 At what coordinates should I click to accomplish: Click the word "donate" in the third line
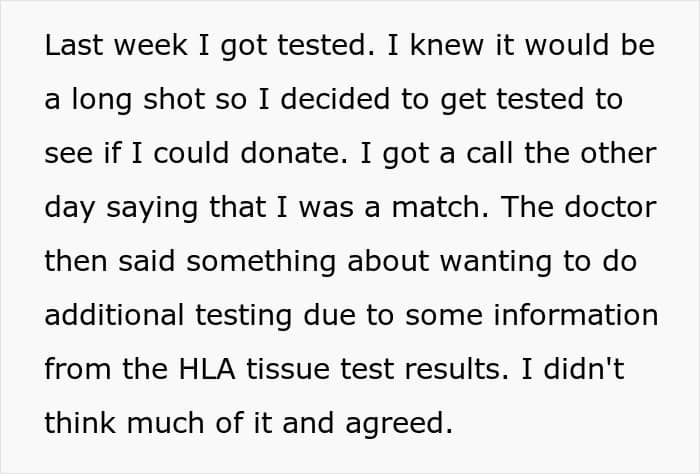click(x=293, y=154)
